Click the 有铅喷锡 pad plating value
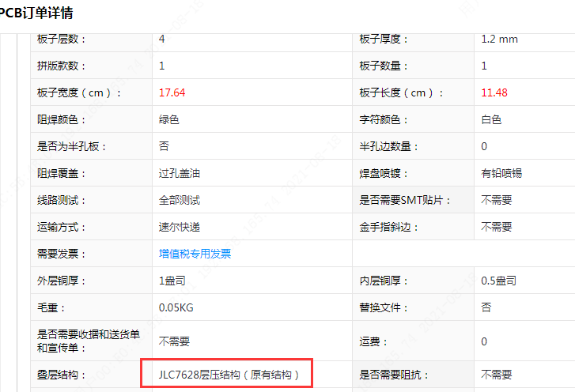The image size is (575, 392). 501,173
